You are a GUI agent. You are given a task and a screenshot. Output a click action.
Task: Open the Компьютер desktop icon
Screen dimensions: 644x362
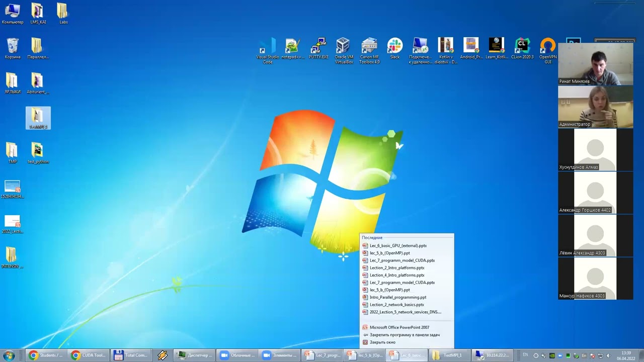pyautogui.click(x=13, y=14)
